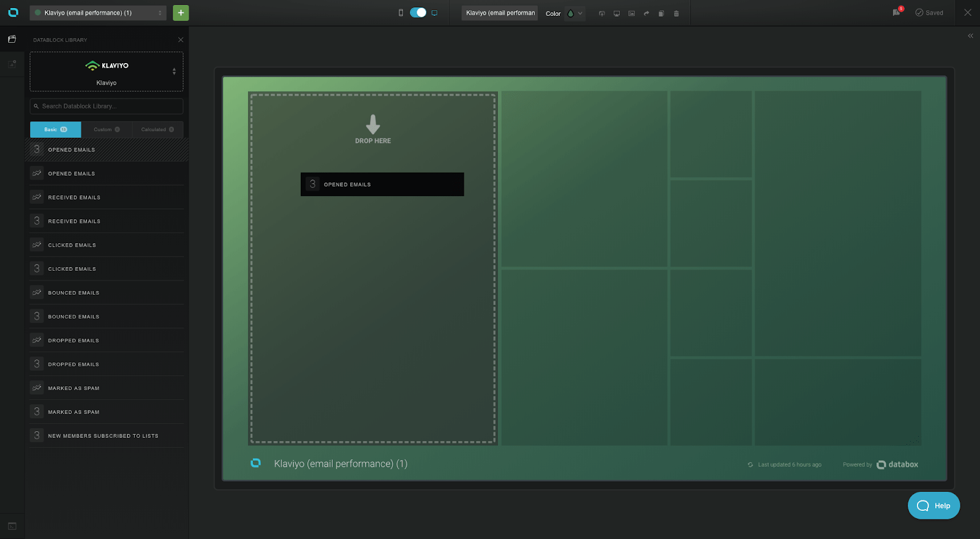Click number icon of Dropped Emails block
This screenshot has height=539, width=980.
tap(37, 364)
